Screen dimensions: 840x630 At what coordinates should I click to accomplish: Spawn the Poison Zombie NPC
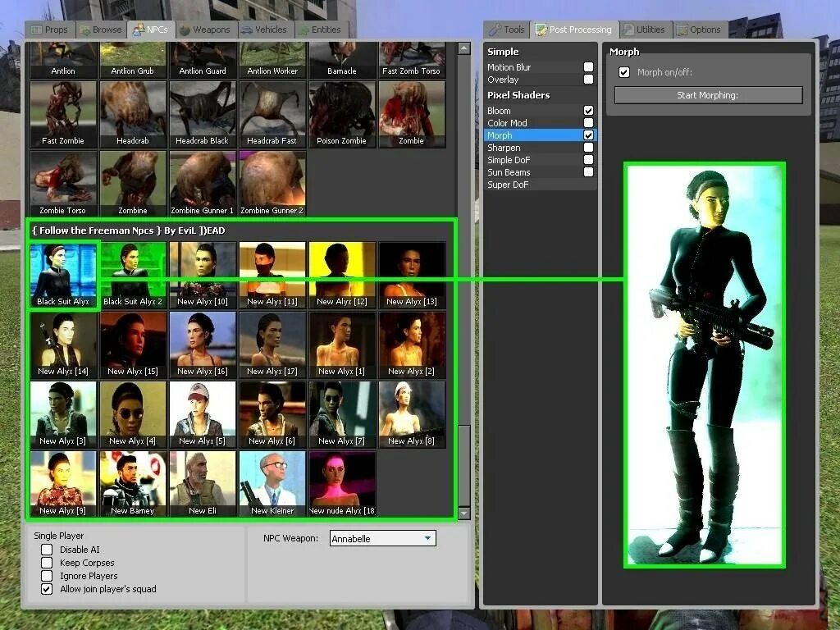[x=342, y=115]
